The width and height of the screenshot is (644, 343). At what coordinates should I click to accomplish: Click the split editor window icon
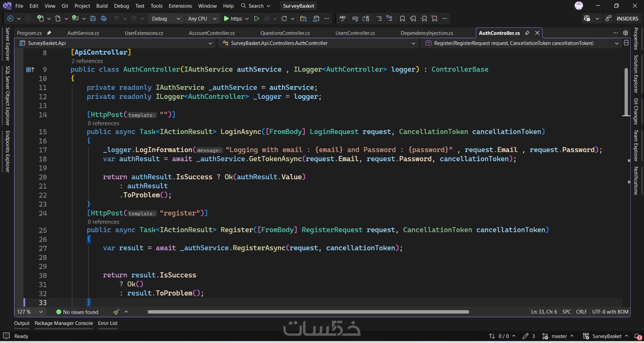[626, 43]
